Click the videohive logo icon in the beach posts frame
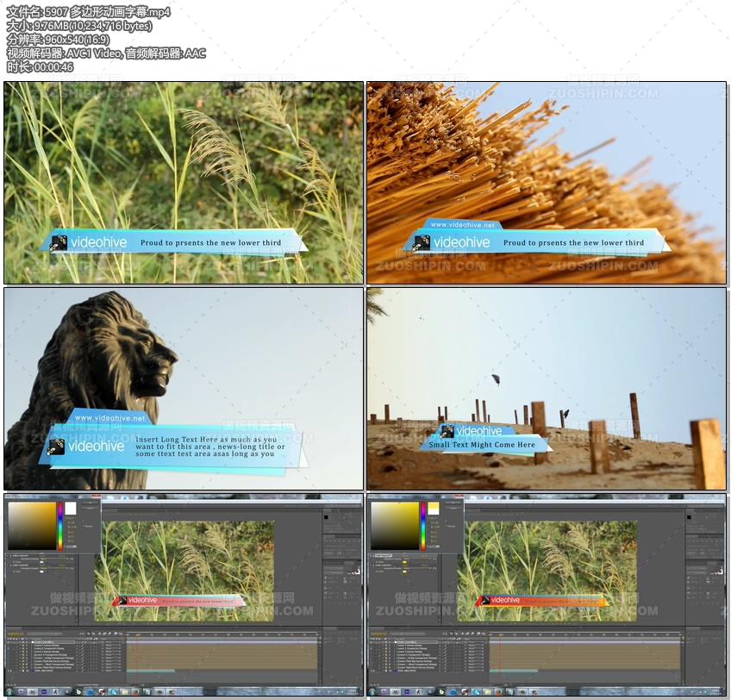The image size is (731, 700). (447, 431)
